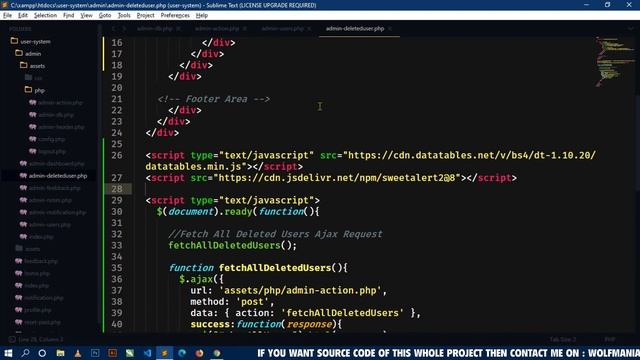The height and width of the screenshot is (360, 640).
Task: Click line number 35 in the gutter
Action: coord(117,268)
